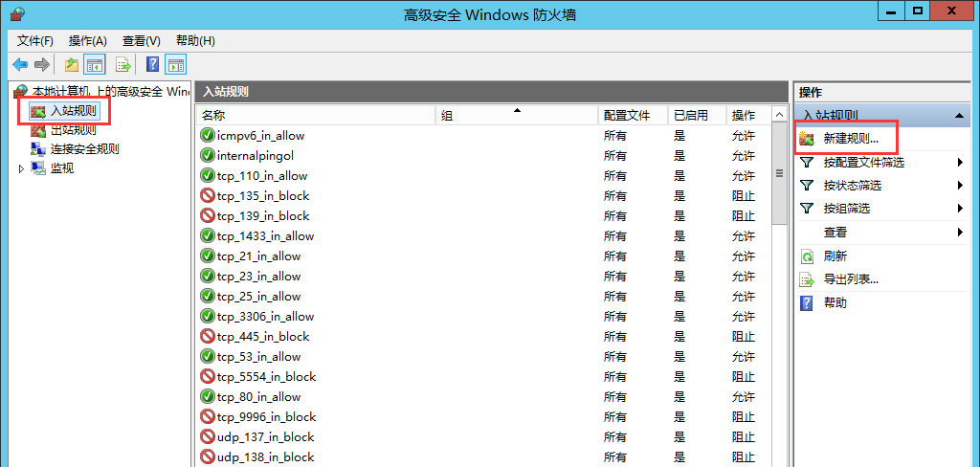This screenshot has height=467, width=980.
Task: Open 按组筛选 submenu arrow
Action: click(960, 209)
